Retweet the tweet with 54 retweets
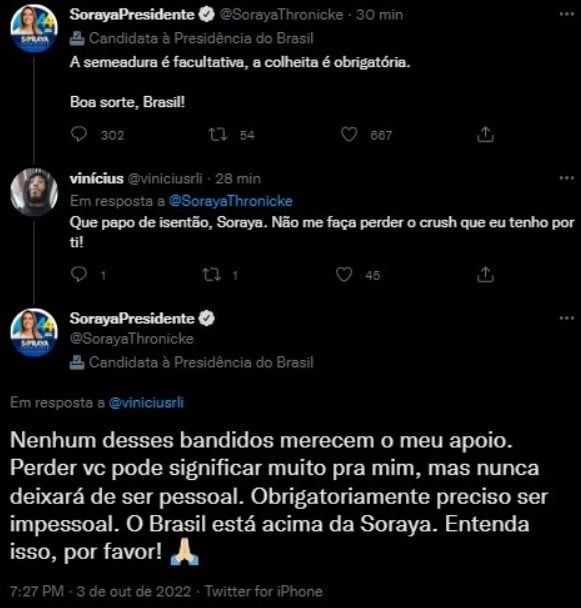The width and height of the screenshot is (581, 608). (x=218, y=135)
